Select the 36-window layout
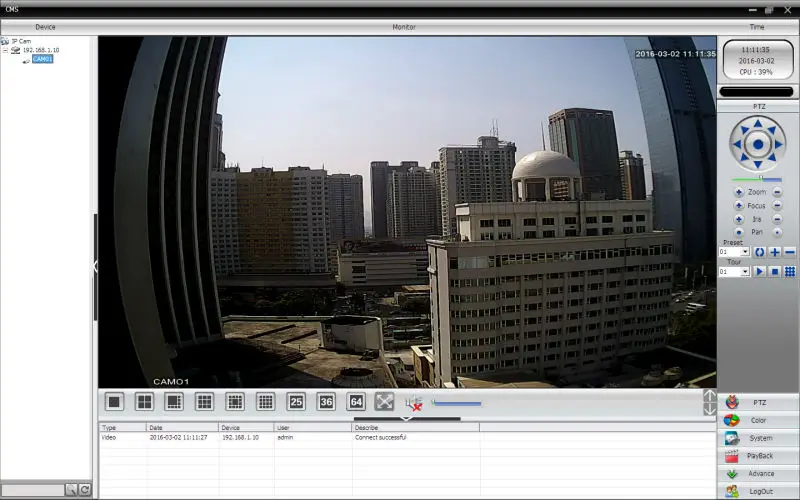 pos(326,402)
